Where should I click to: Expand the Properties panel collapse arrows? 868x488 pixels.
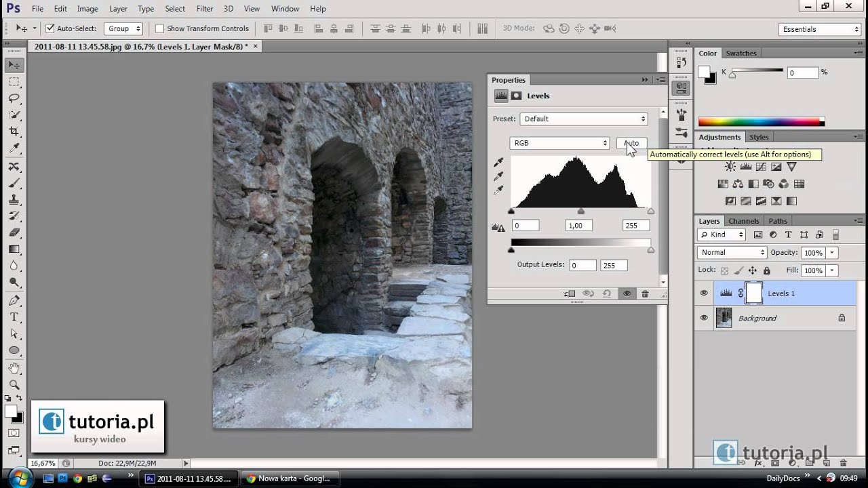point(645,80)
